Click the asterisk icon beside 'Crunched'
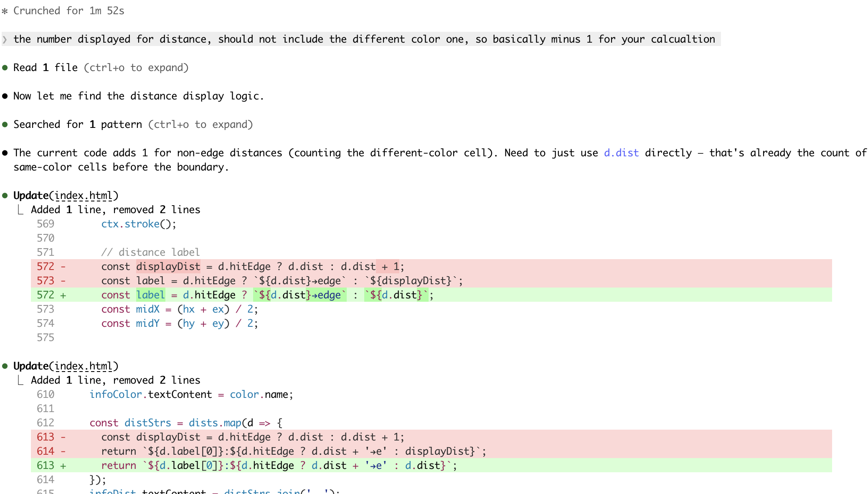The width and height of the screenshot is (868, 494). point(5,11)
